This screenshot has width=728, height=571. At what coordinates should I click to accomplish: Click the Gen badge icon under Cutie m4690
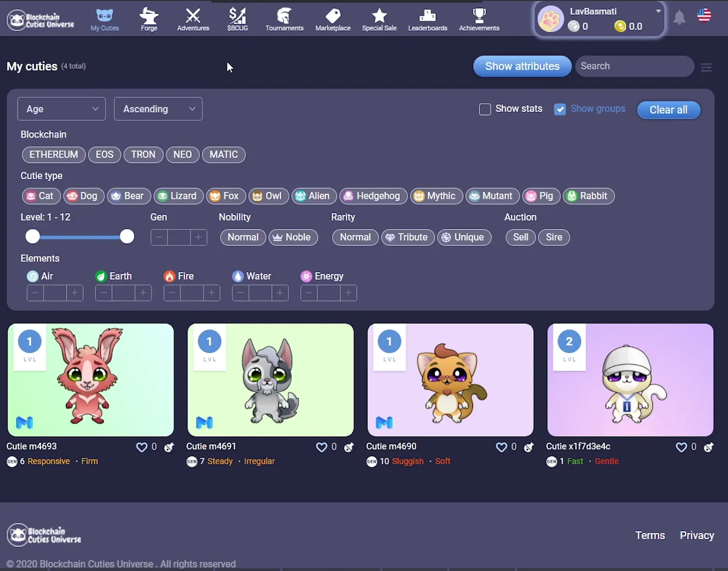coord(372,462)
